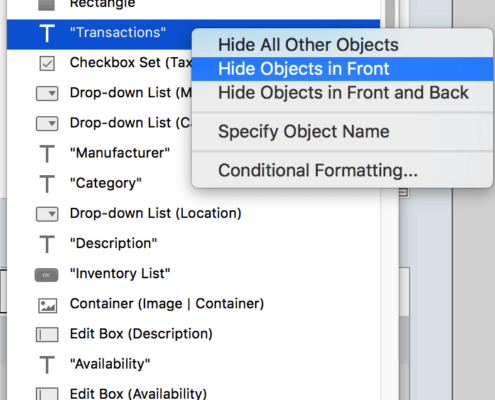Viewport: 495px width, 400px height.
Task: Click the Container image icon
Action: coord(48,305)
